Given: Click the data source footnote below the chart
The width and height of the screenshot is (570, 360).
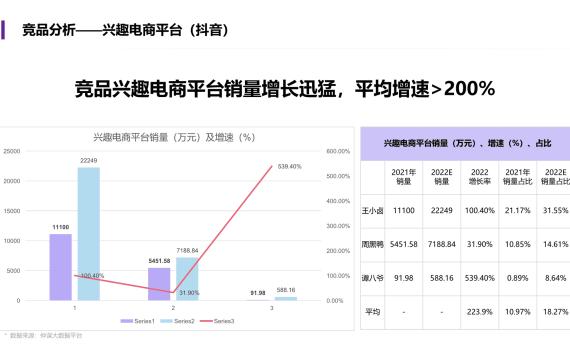Looking at the screenshot, I should tap(44, 335).
